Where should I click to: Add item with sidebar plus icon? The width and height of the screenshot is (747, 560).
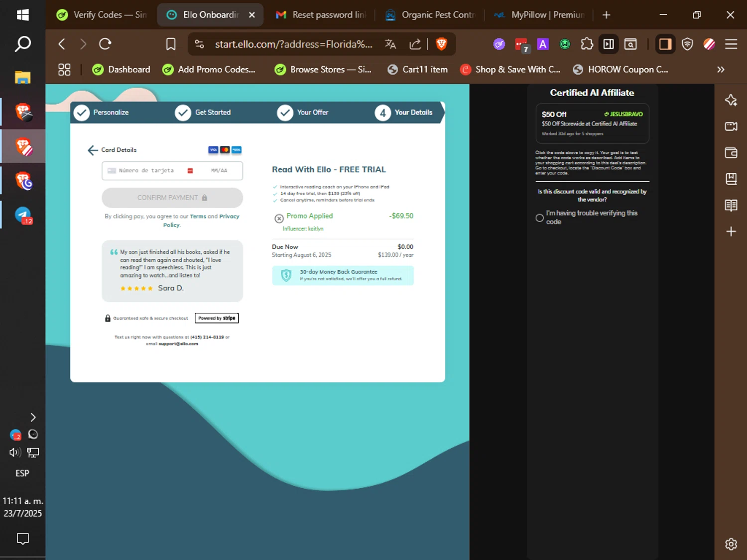pyautogui.click(x=731, y=231)
